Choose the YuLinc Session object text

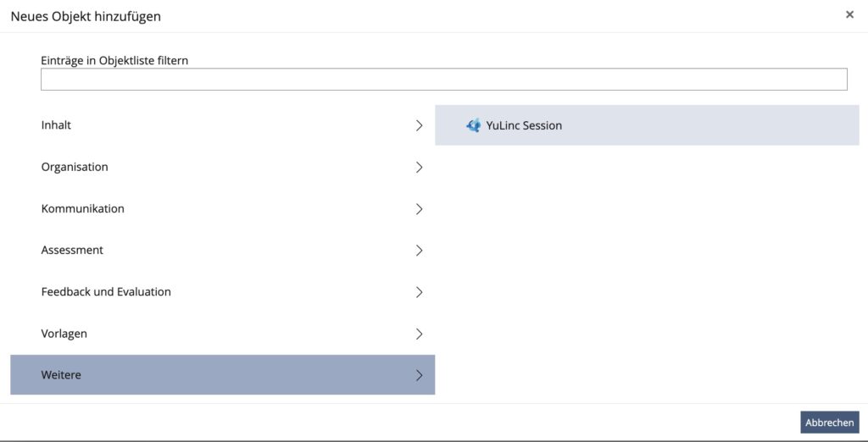pos(524,125)
